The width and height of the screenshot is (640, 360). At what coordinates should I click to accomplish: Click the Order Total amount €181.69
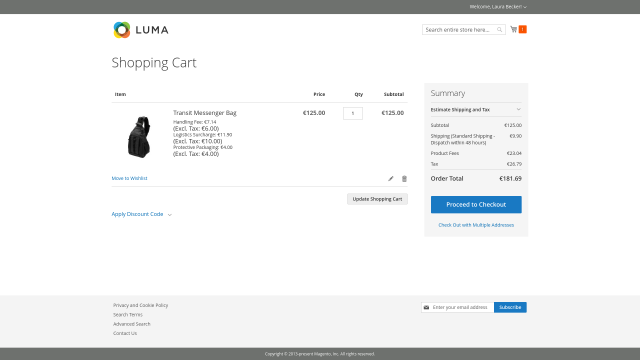pyautogui.click(x=510, y=178)
